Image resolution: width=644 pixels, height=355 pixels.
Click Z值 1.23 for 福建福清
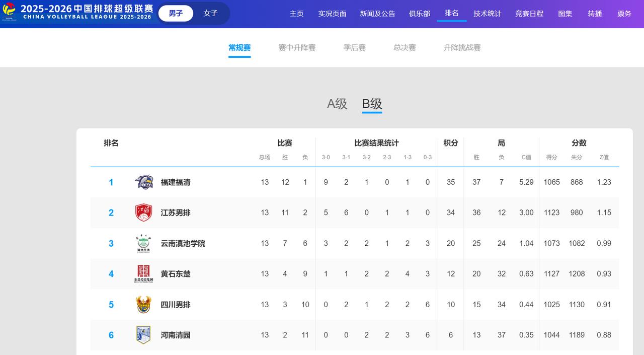pyautogui.click(x=604, y=182)
